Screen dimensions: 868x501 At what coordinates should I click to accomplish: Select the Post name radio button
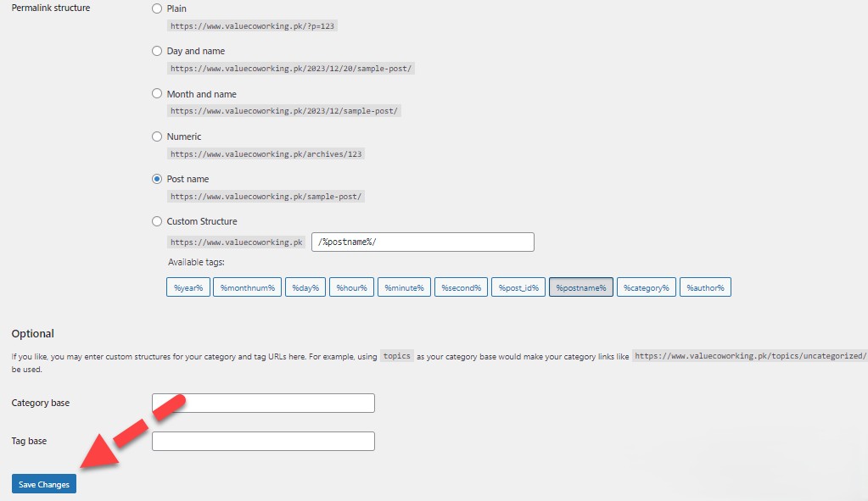tap(157, 179)
